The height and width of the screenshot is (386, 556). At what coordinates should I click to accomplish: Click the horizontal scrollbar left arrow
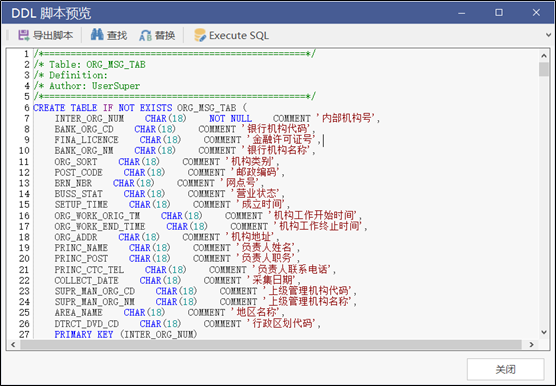13,345
